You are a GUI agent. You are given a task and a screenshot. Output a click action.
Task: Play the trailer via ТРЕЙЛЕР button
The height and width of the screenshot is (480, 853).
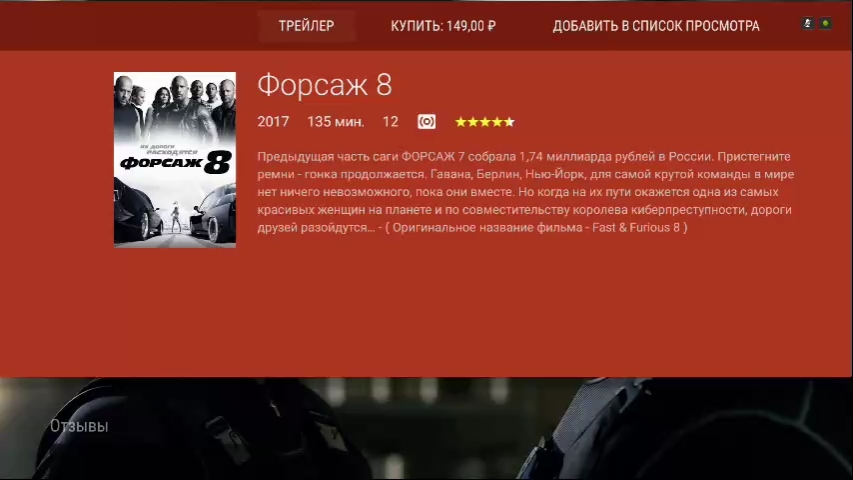(307, 26)
